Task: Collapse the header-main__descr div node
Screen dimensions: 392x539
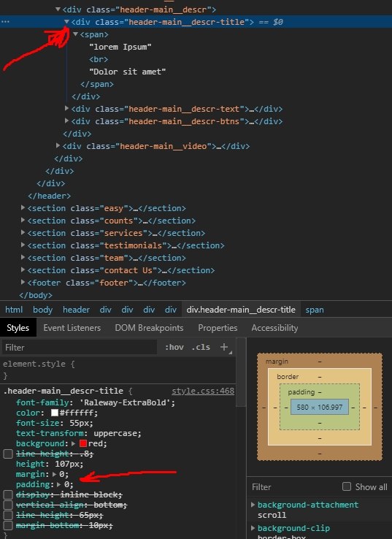Action: pos(58,9)
